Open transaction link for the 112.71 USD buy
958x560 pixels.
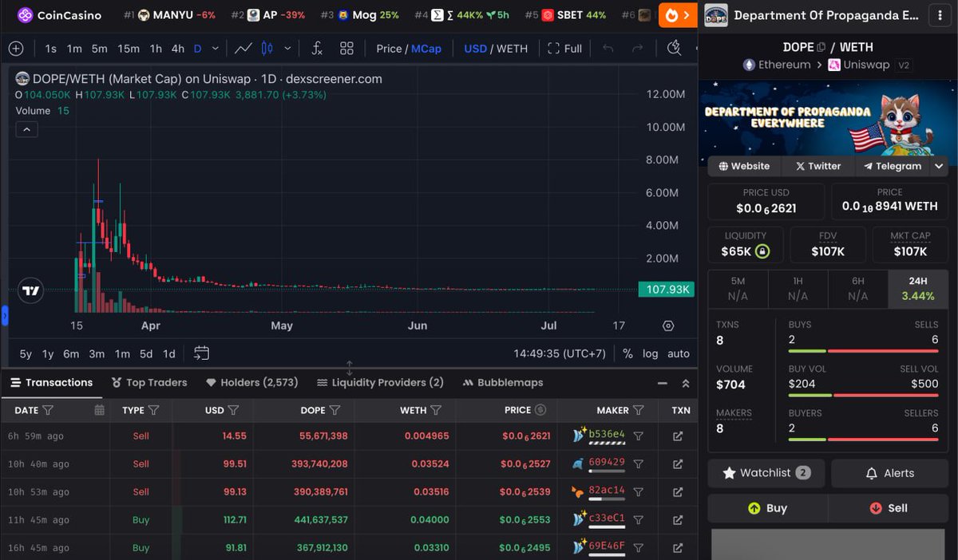coord(678,520)
